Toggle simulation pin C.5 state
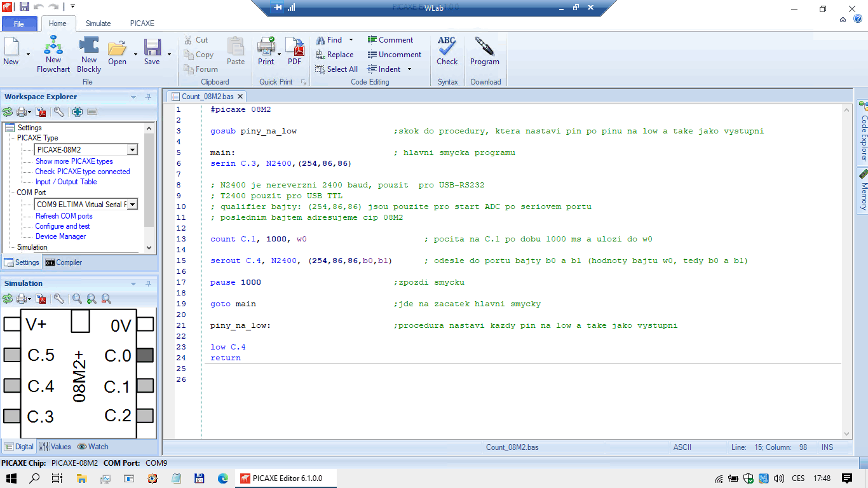This screenshot has width=868, height=488. click(12, 355)
